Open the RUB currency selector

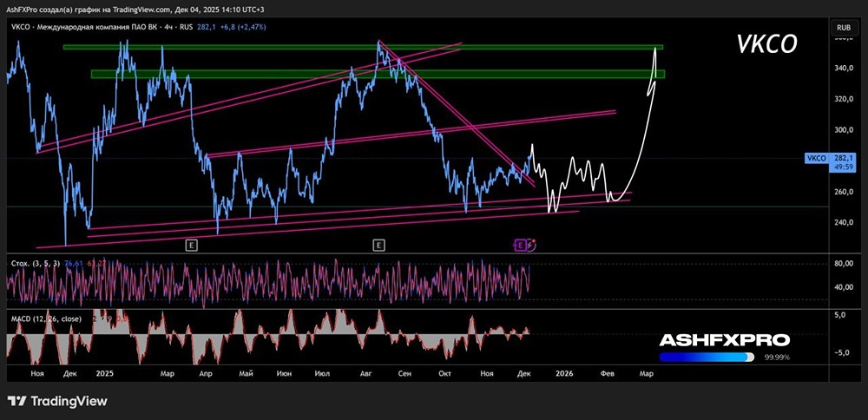[x=844, y=27]
